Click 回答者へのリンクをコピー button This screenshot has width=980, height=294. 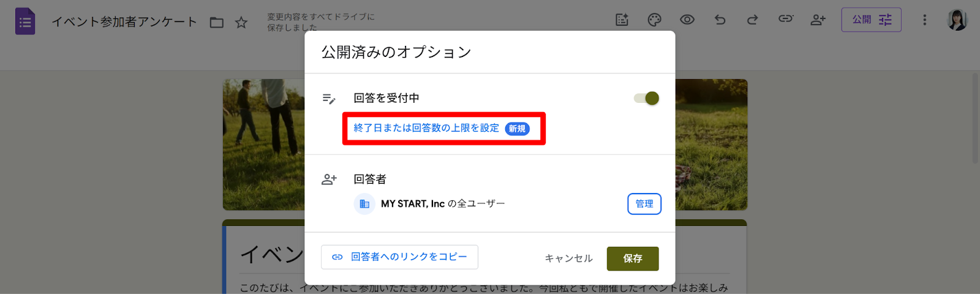click(x=399, y=257)
